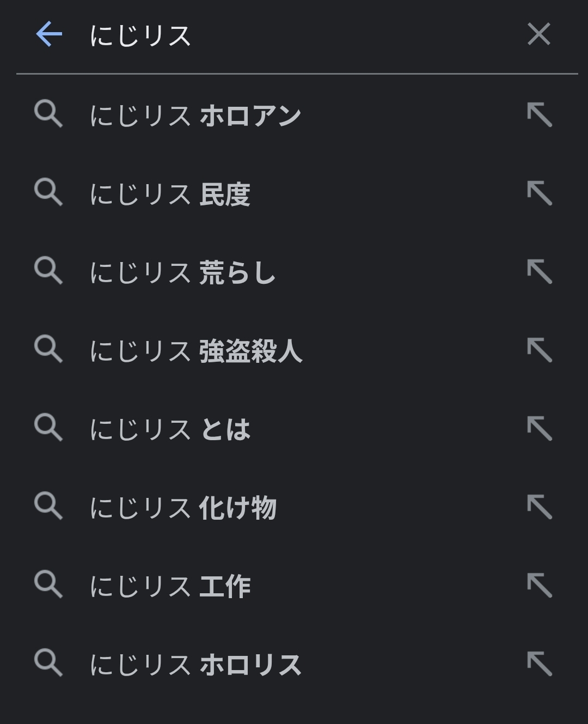The image size is (588, 724).
Task: Fill query using arrow beside とは
Action: tap(540, 429)
